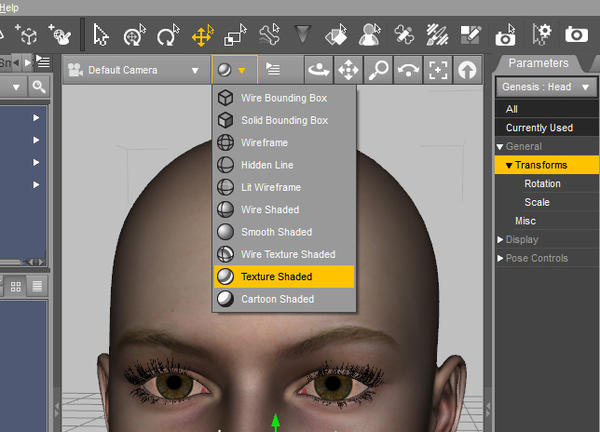Click the pan view four-arrow icon
600x432 pixels.
348,70
